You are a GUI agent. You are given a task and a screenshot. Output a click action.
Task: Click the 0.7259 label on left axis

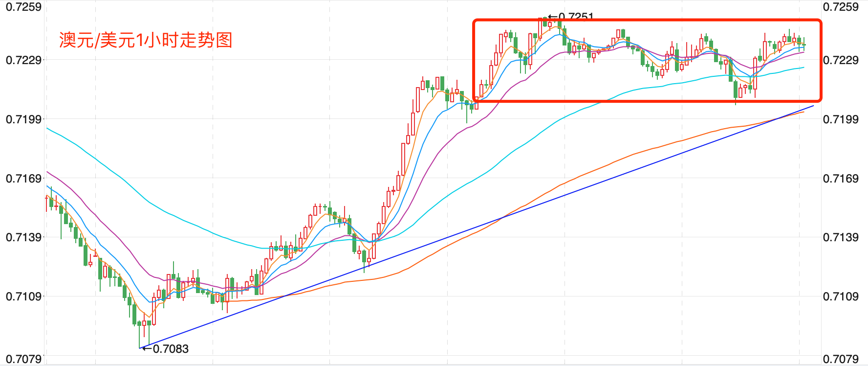(23, 7)
